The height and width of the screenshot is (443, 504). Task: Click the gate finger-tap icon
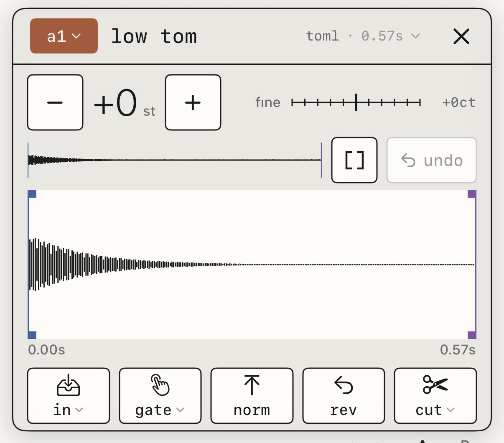(160, 385)
